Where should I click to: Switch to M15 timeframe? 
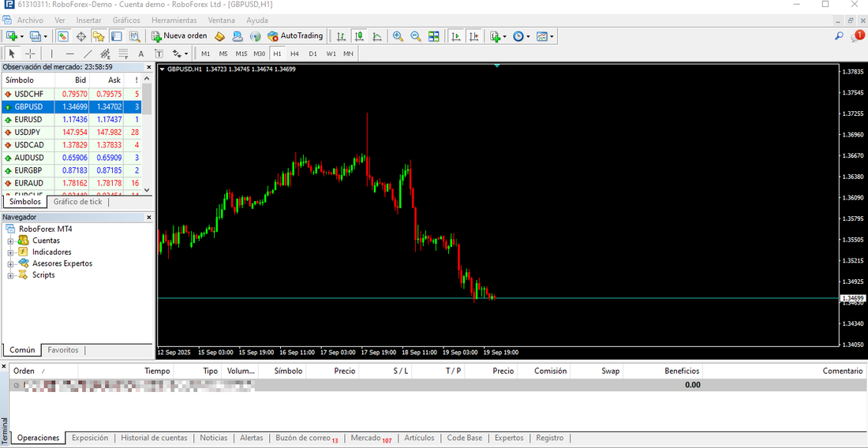coord(241,54)
